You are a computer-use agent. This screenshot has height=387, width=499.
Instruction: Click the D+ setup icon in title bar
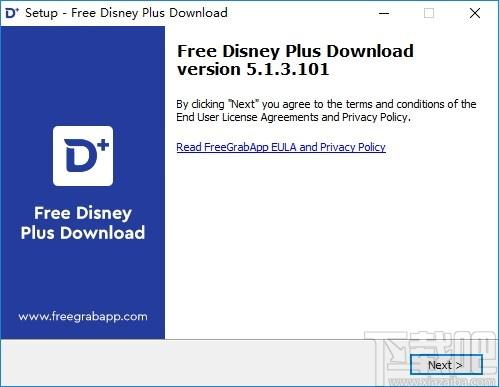coord(12,13)
